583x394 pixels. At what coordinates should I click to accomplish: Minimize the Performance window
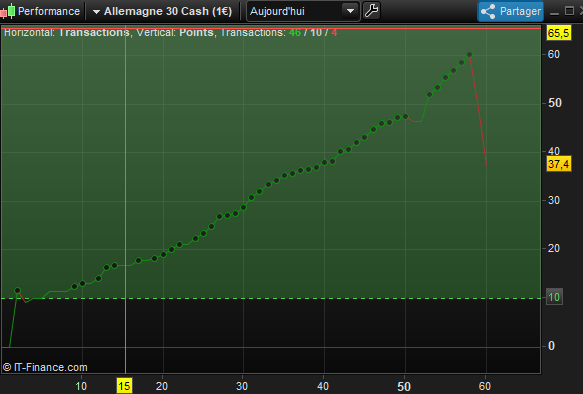[554, 12]
